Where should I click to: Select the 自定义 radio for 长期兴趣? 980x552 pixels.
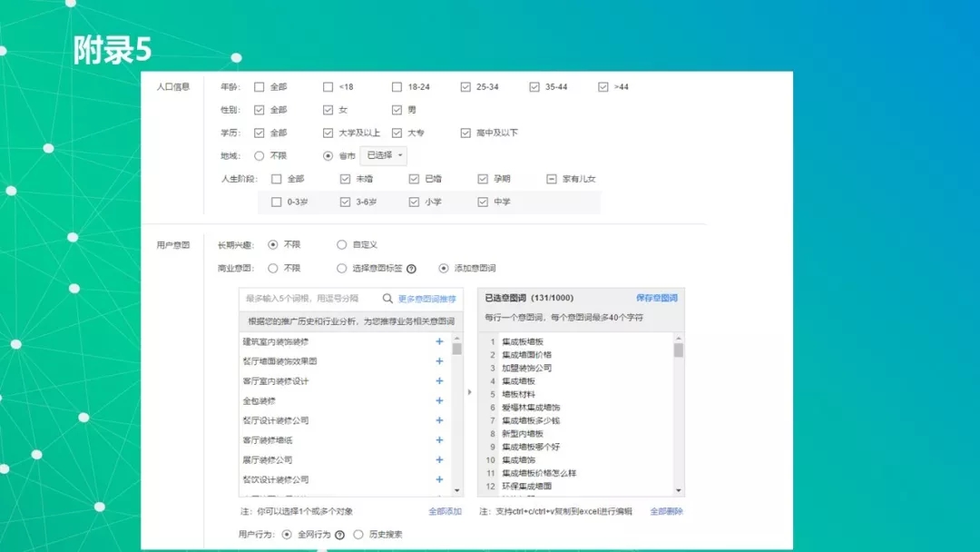click(341, 245)
